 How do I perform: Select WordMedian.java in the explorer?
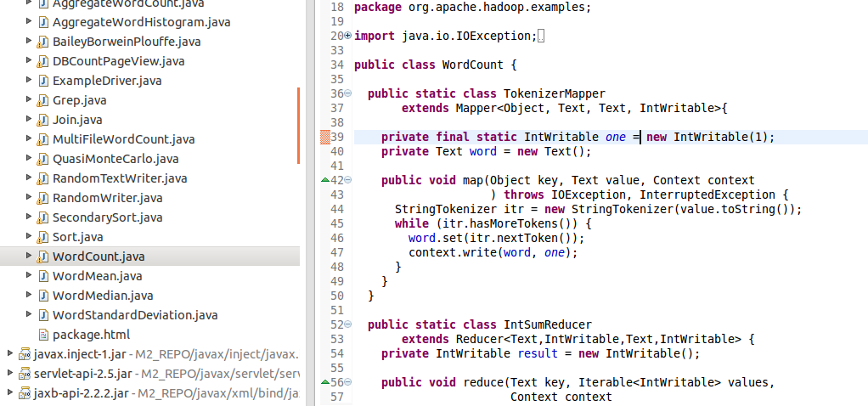[x=103, y=296]
